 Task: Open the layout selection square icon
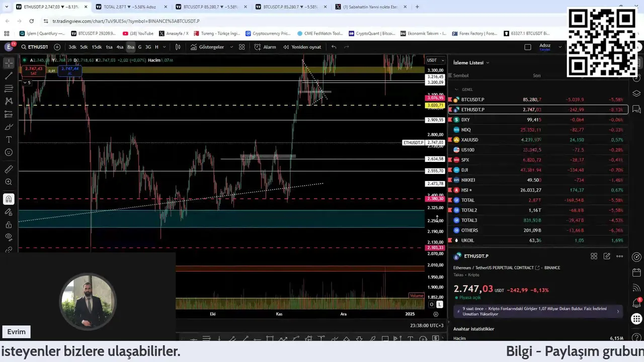pyautogui.click(x=527, y=47)
